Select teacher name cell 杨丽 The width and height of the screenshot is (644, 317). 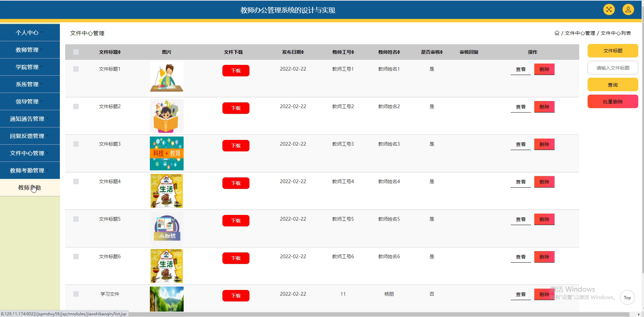389,294
